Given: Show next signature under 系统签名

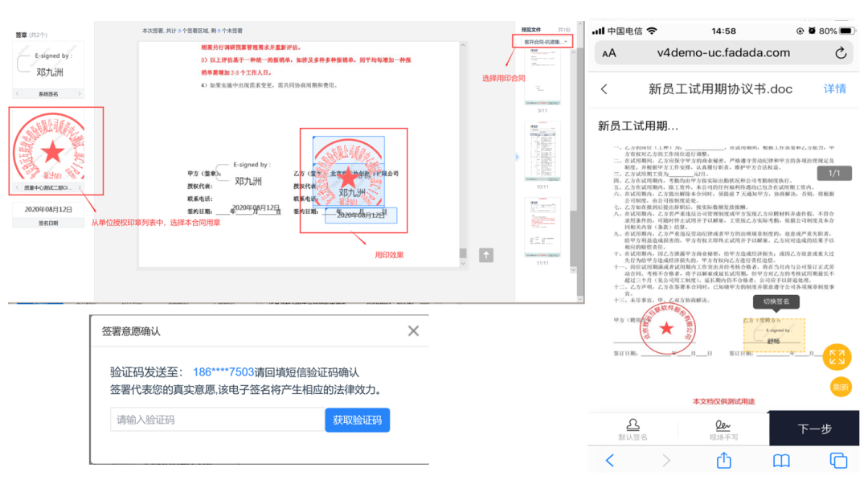Looking at the screenshot, I should click(80, 94).
